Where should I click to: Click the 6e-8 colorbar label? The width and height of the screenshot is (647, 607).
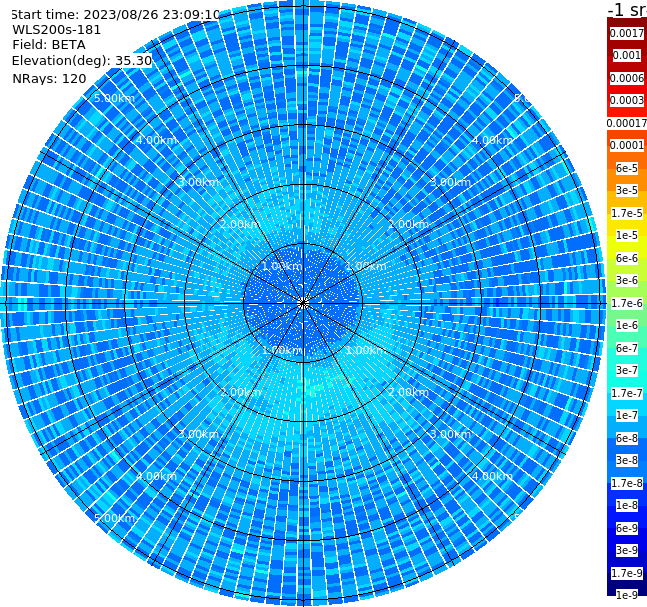click(627, 438)
